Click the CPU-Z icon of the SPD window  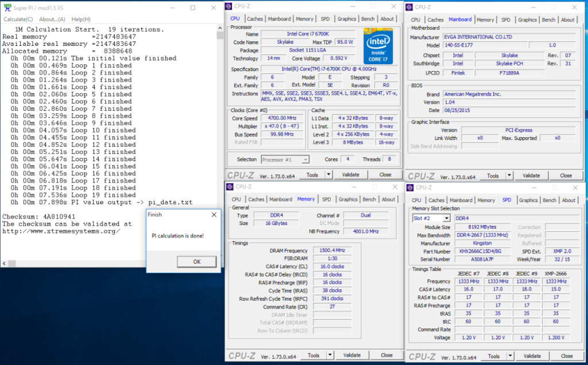coord(410,187)
